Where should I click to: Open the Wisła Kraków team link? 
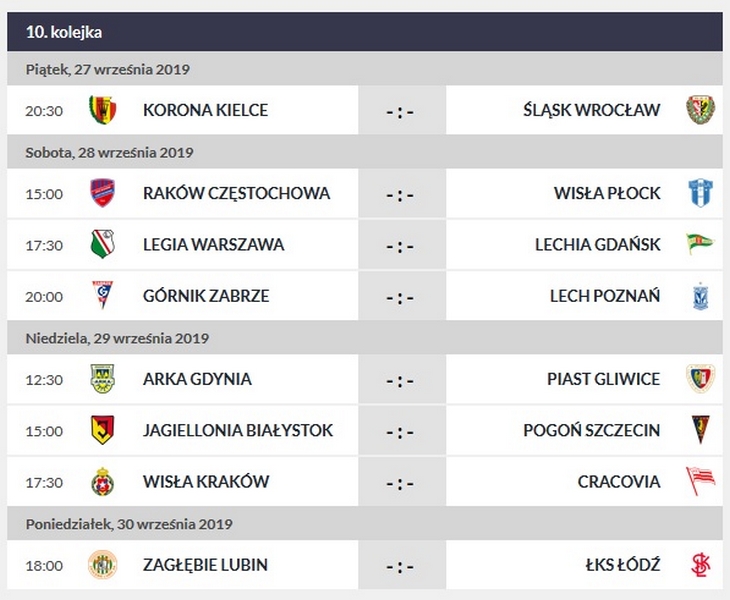point(206,482)
